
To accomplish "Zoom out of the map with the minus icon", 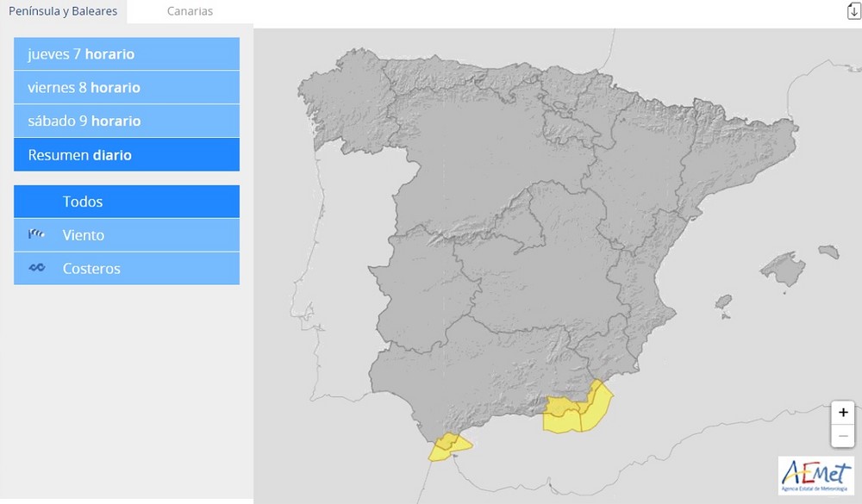I will 842,436.
